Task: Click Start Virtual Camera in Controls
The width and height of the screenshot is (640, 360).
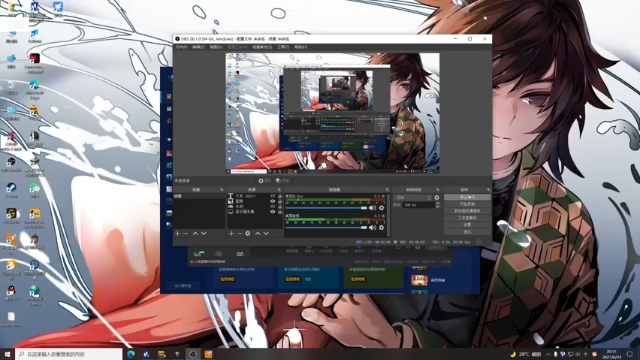Action: tap(467, 211)
